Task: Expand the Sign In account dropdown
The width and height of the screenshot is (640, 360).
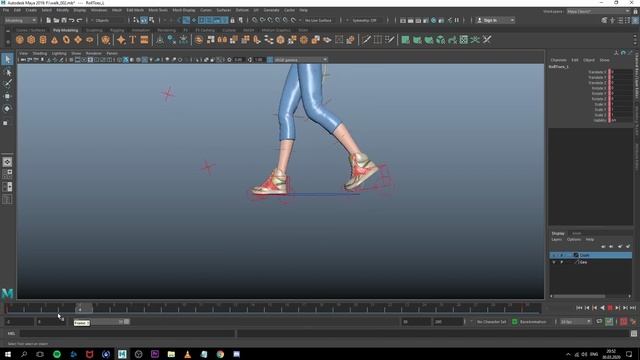Action: click(495, 20)
